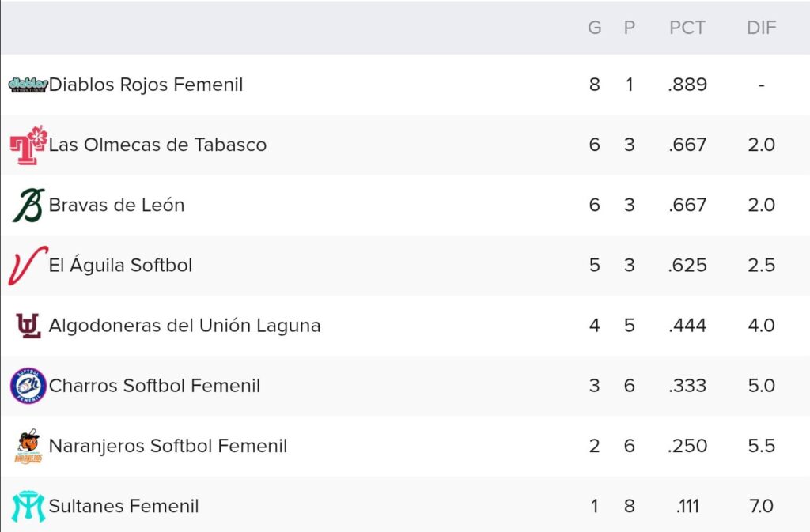Open the Las Olmecas de Tabasco team name

click(157, 145)
